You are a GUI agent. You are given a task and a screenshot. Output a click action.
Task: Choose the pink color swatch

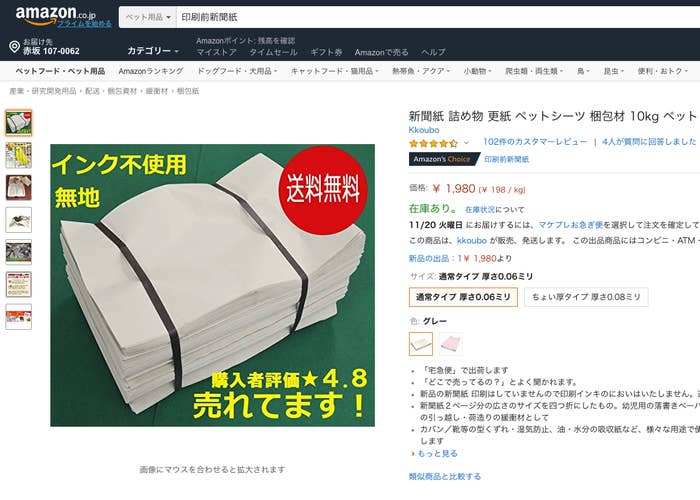(x=451, y=344)
